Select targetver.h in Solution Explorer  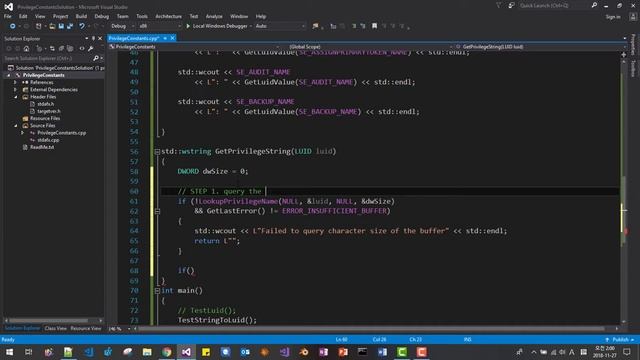pyautogui.click(x=49, y=111)
